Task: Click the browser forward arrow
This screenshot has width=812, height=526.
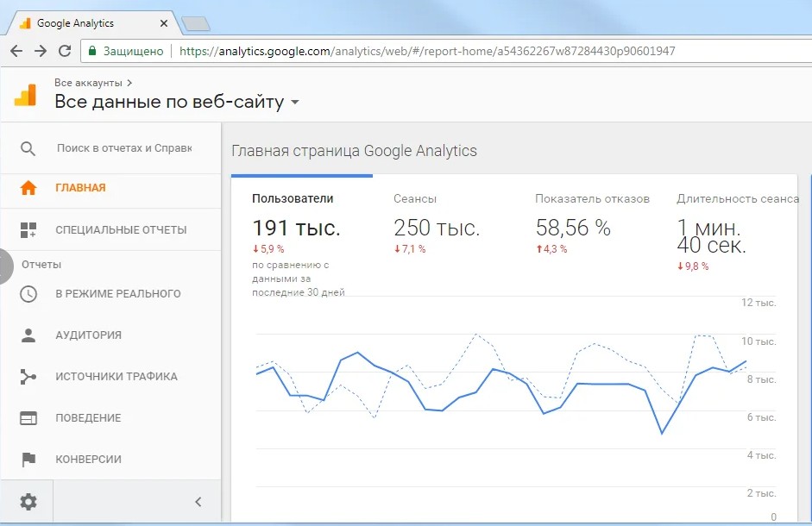Action: coord(41,51)
